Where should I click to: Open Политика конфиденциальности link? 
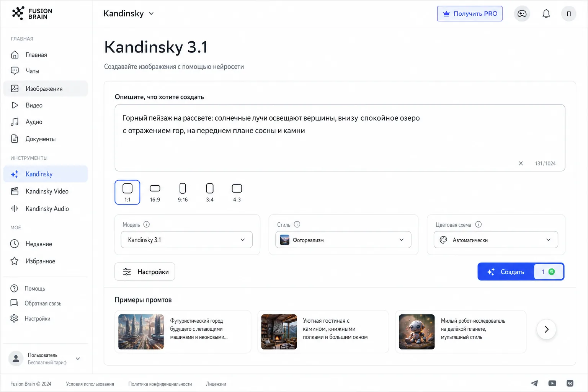point(160,384)
